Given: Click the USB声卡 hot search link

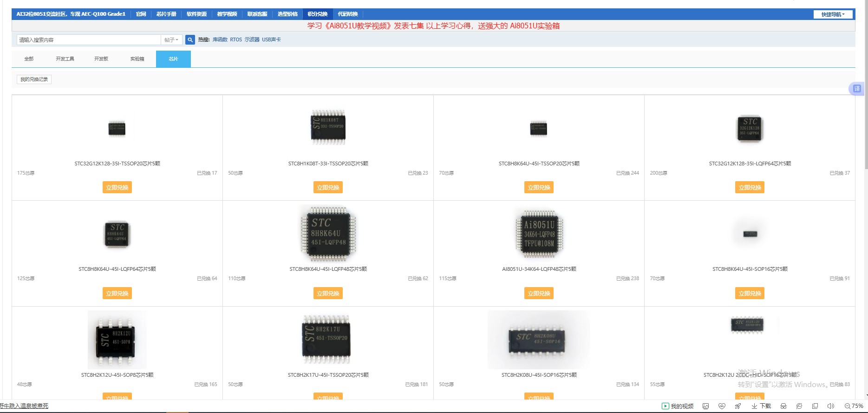Looking at the screenshot, I should (x=271, y=40).
